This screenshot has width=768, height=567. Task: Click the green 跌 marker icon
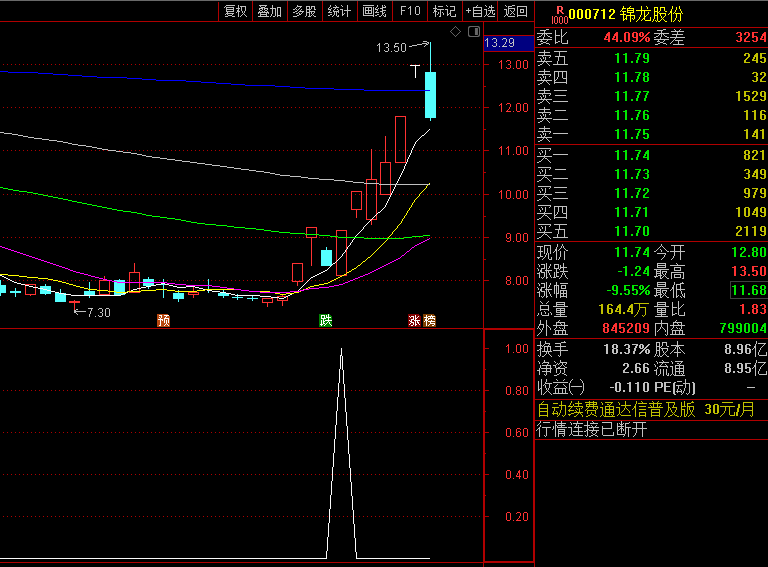(x=326, y=321)
